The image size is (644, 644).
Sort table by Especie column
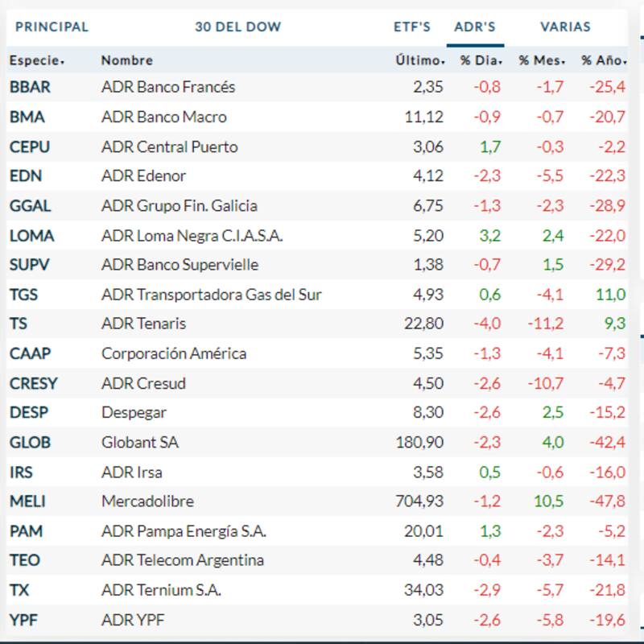point(36,60)
